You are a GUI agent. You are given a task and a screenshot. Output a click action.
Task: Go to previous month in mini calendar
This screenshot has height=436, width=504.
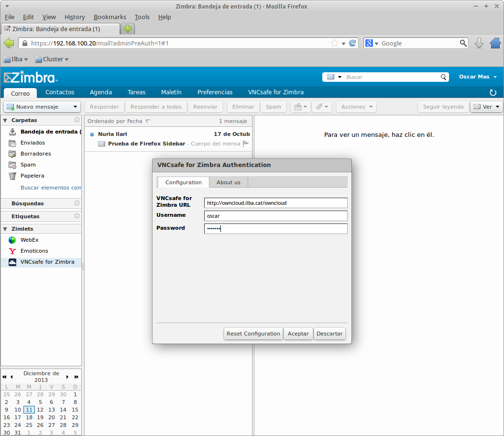click(11, 377)
